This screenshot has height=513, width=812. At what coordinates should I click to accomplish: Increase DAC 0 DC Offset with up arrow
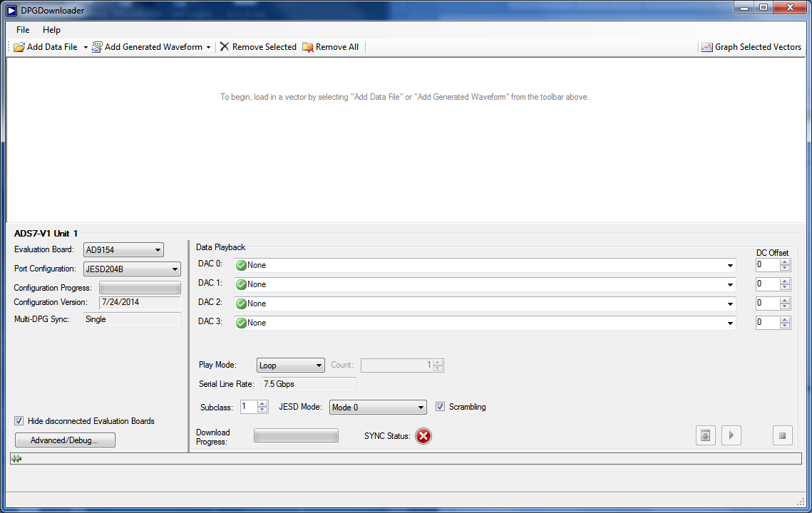pos(785,262)
